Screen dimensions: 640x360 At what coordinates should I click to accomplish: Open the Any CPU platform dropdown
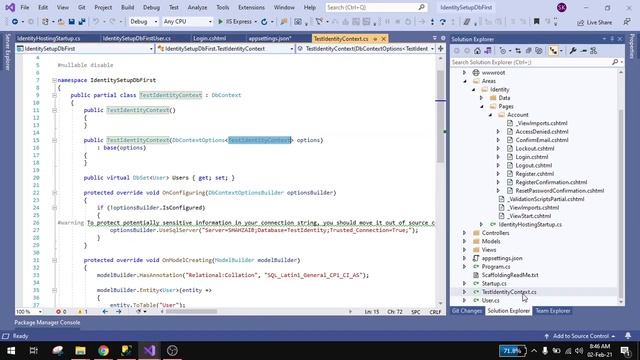coord(187,22)
